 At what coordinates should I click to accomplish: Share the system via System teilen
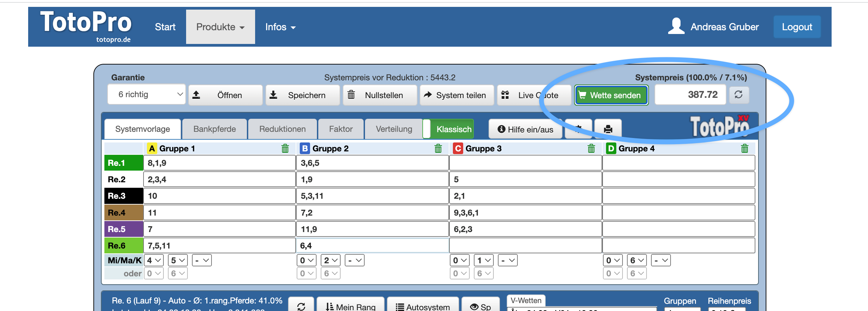click(457, 95)
